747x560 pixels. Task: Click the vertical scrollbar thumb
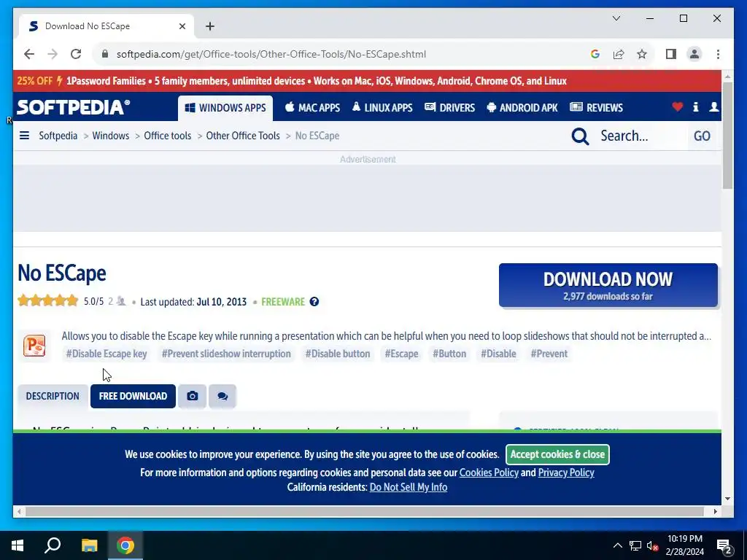click(727, 136)
